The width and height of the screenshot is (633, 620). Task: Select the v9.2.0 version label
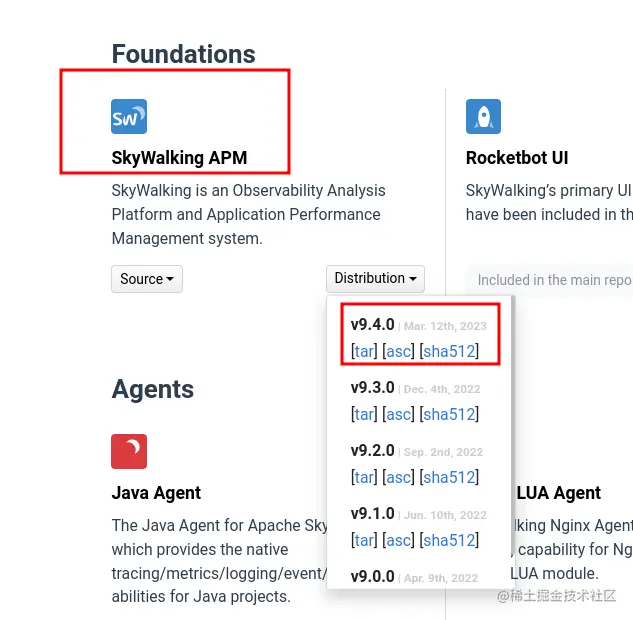[x=373, y=450]
